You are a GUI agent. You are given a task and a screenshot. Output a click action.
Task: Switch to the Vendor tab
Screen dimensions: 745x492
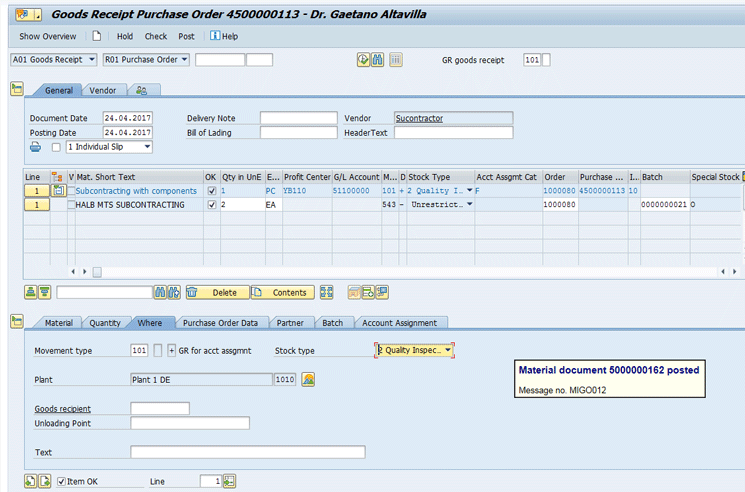tap(103, 90)
